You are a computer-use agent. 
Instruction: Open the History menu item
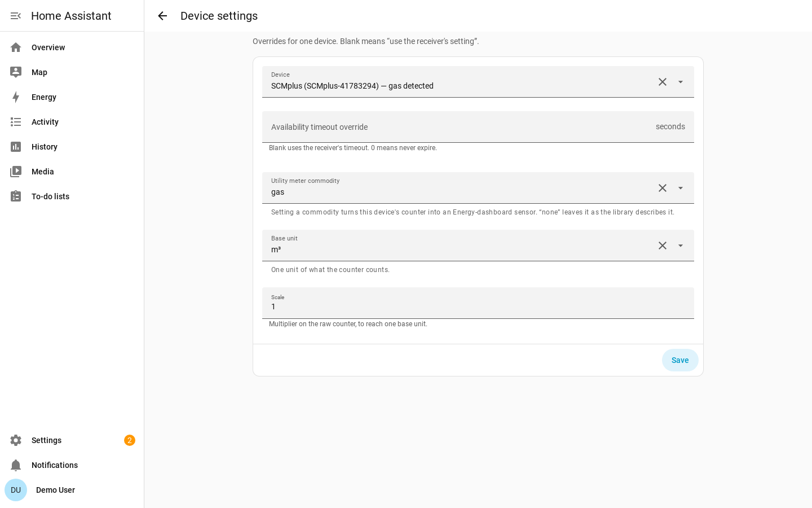(x=72, y=147)
